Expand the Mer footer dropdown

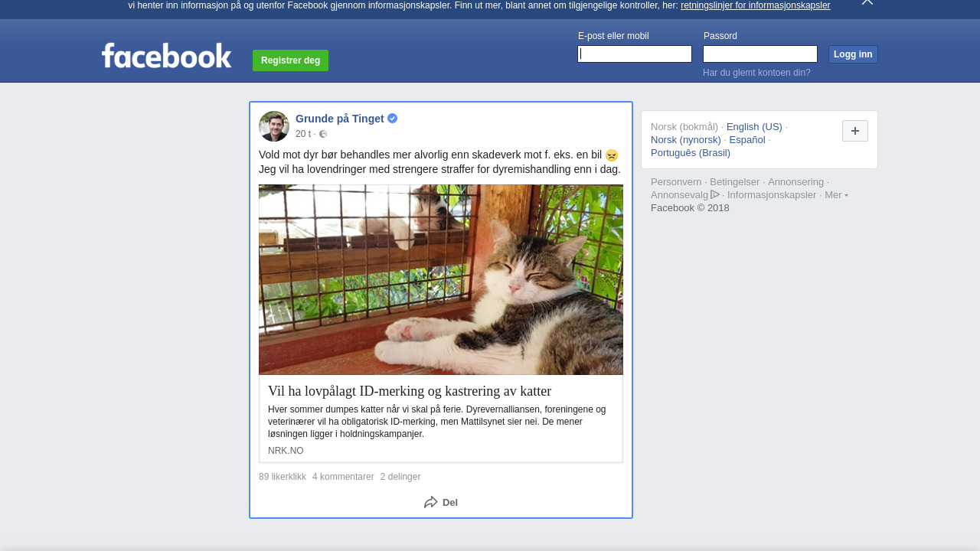pos(836,195)
